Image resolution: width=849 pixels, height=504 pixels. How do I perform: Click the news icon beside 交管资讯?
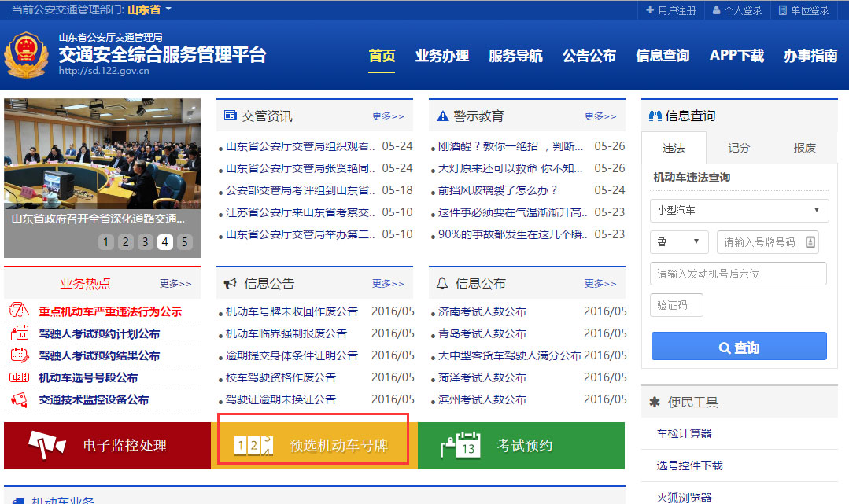[x=230, y=115]
